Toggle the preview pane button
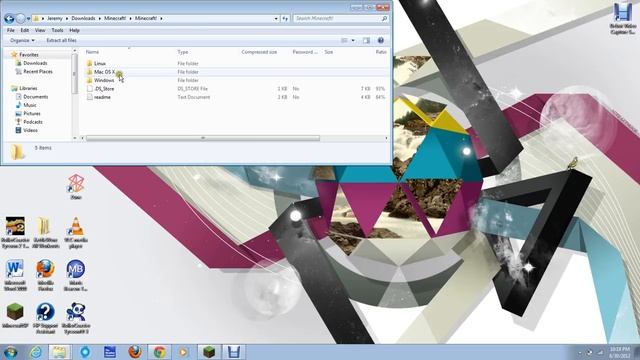 tap(366, 40)
